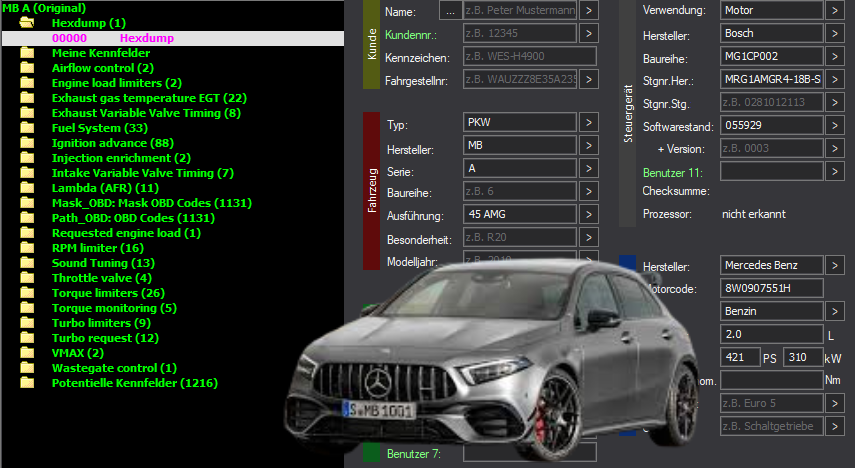855x468 pixels.
Task: Click the PS power field showing 421
Action: tap(740, 357)
